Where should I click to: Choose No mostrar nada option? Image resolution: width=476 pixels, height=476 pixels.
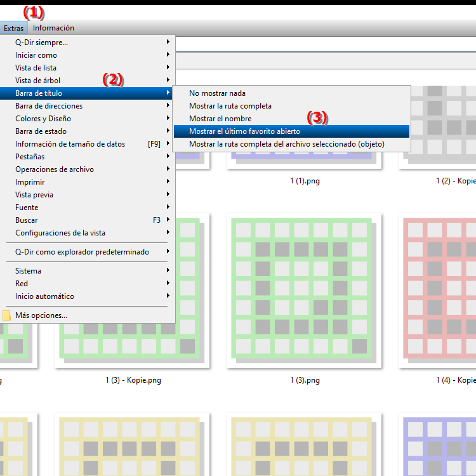(291, 93)
